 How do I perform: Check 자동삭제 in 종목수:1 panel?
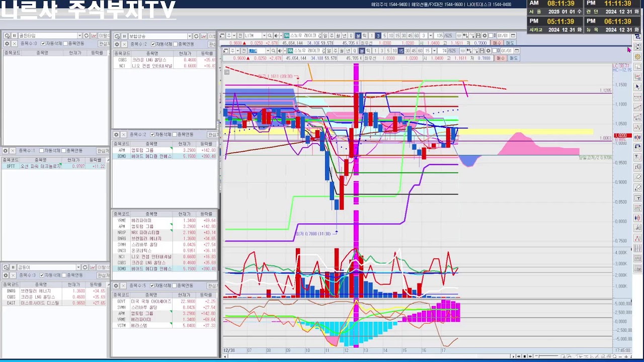pos(41,150)
